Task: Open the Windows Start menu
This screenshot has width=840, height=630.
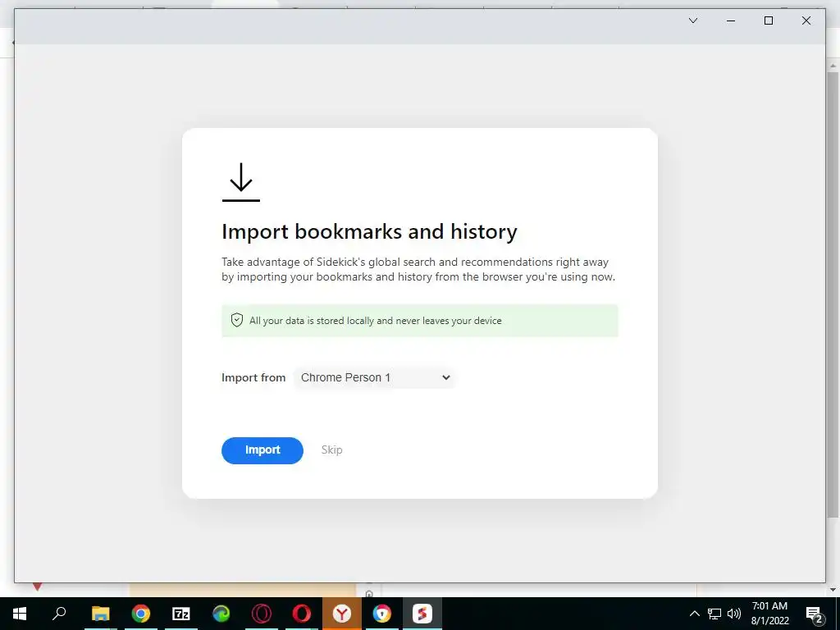Action: click(20, 614)
